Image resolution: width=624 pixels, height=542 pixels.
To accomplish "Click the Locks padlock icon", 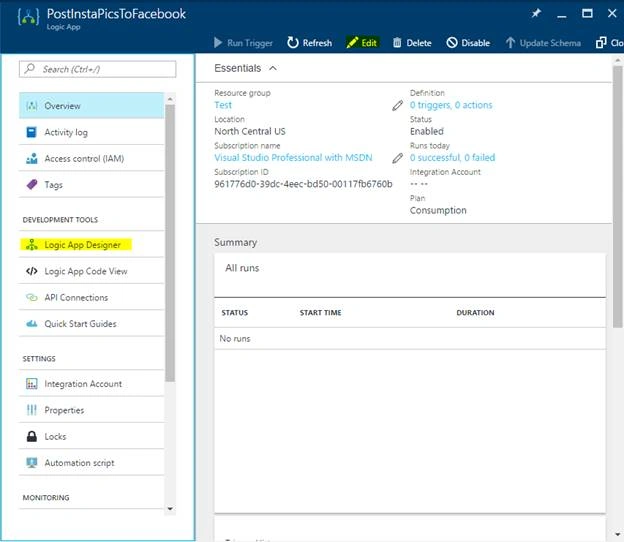I will pos(31,436).
